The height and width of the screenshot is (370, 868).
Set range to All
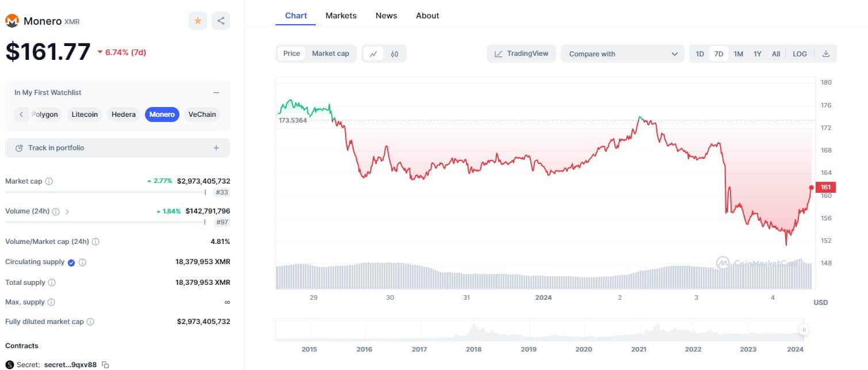(776, 54)
